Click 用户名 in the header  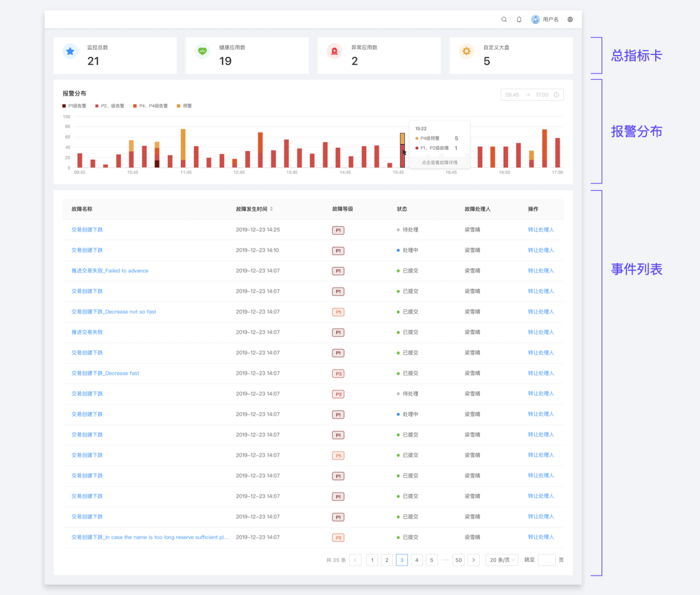click(550, 19)
